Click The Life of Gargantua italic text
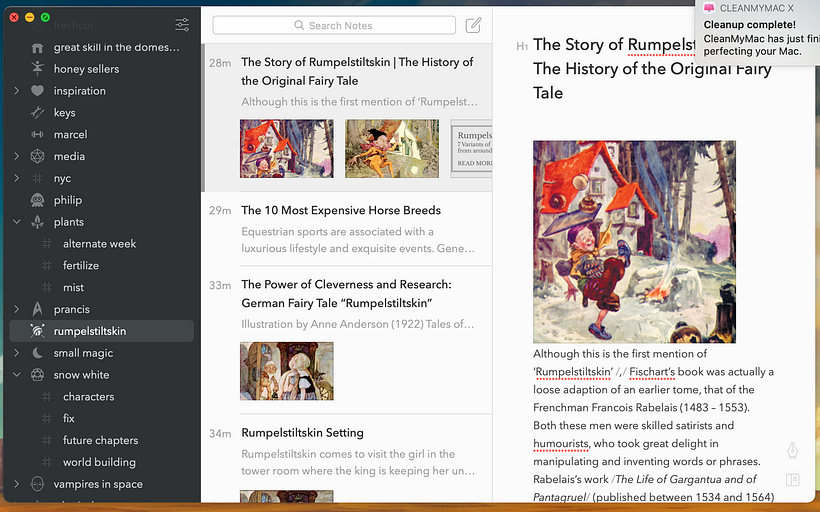This screenshot has width=820, height=512. tap(686, 479)
